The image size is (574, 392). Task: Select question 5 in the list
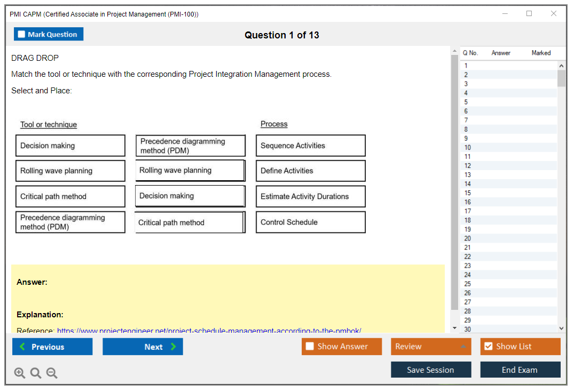tap(466, 102)
